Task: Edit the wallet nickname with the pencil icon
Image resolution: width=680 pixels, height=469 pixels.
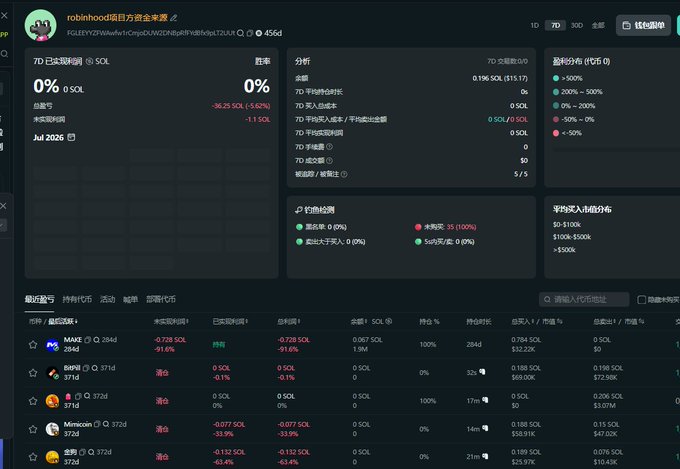Action: 174,18
